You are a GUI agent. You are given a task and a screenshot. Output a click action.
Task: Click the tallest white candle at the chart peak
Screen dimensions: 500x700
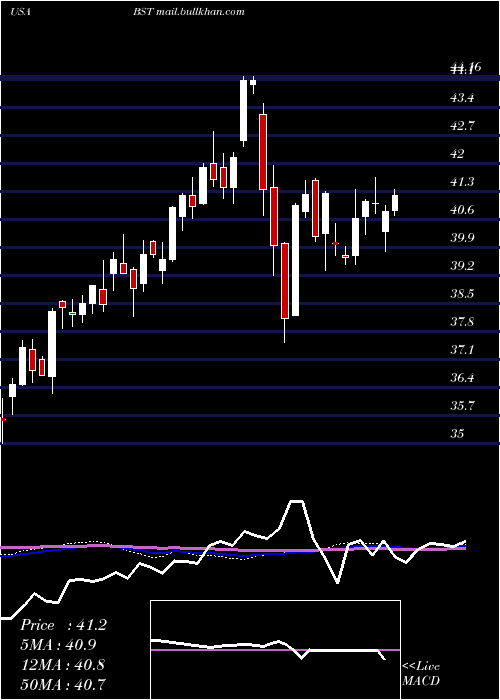pos(243,110)
